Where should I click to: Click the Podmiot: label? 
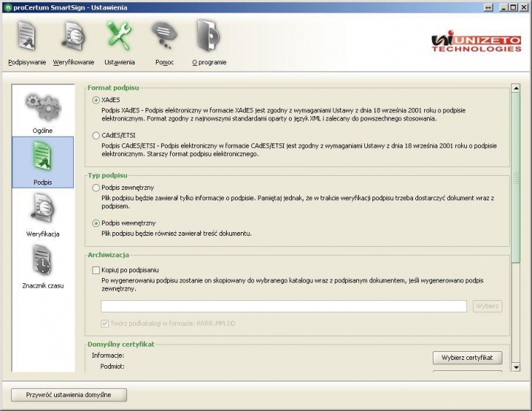coord(112,367)
